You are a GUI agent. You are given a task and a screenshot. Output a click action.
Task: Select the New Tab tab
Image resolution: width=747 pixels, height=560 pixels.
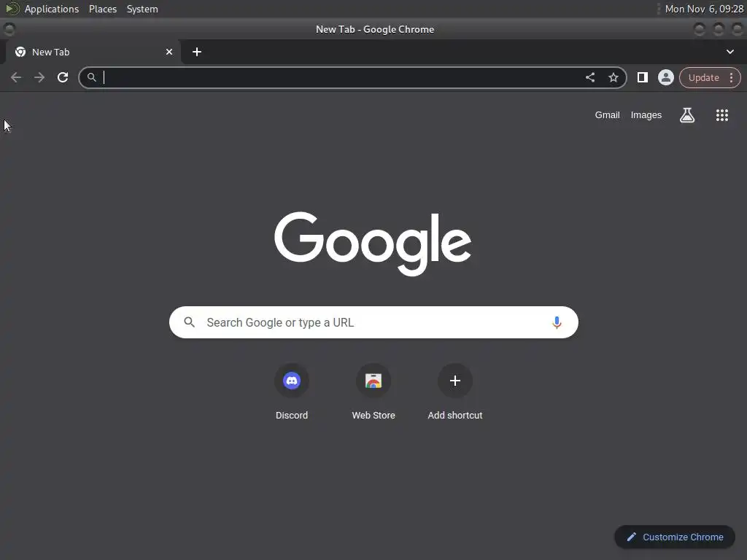[x=93, y=52]
